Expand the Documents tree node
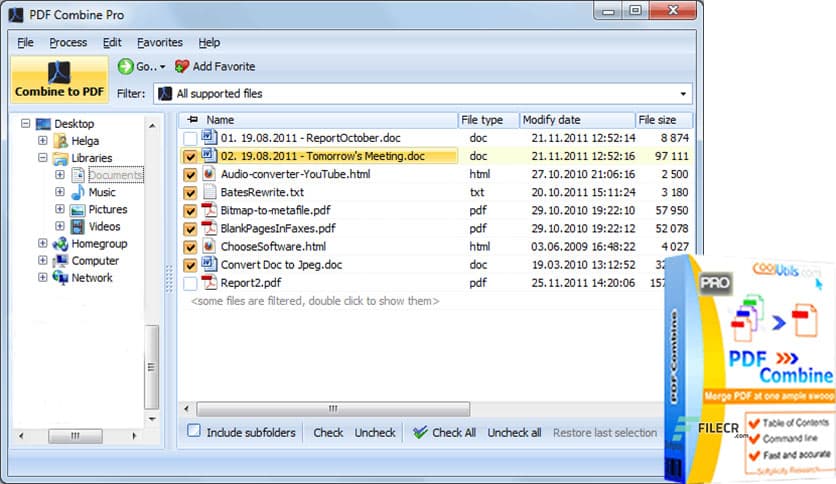The image size is (836, 484). [x=60, y=175]
